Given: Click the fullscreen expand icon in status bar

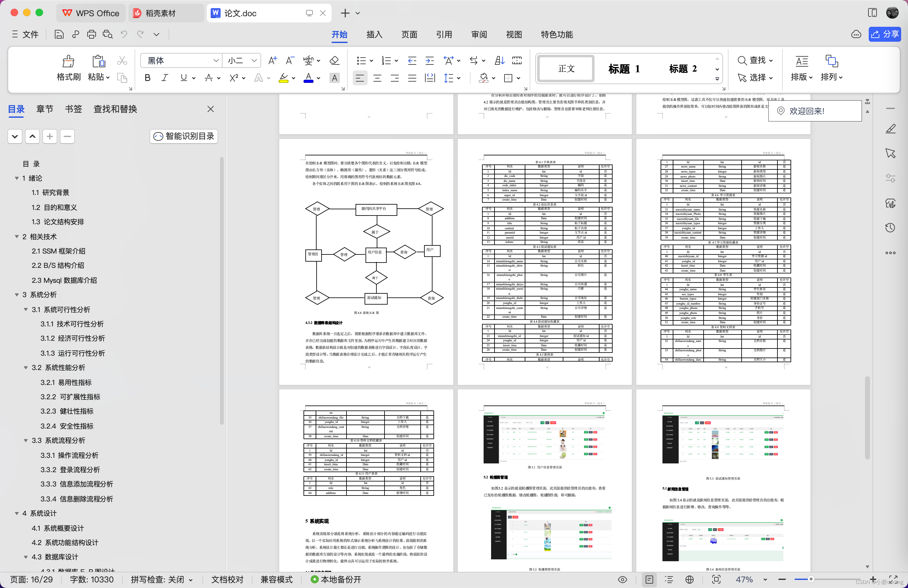Looking at the screenshot, I should pos(893,579).
